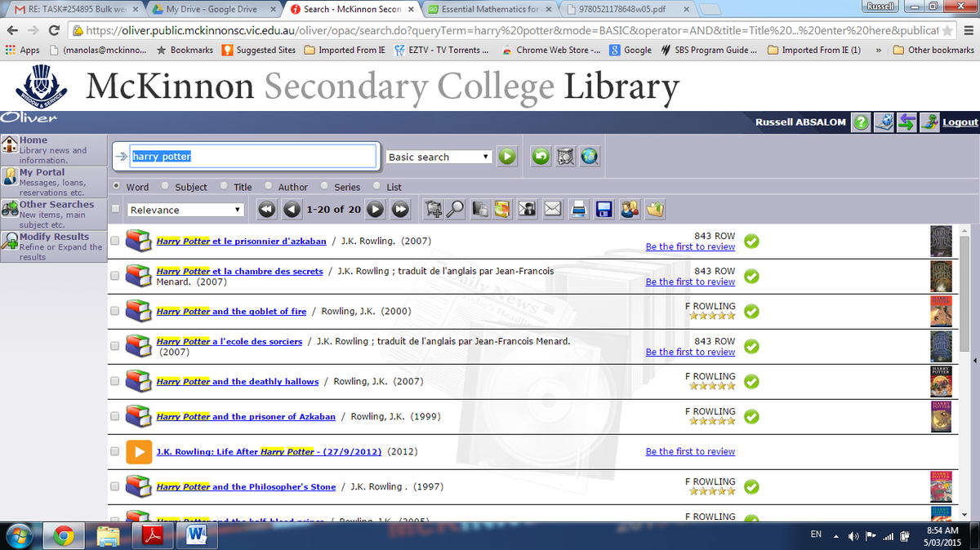Open the Relevance sort order dropdown
Viewport: 980px width, 550px height.
coord(186,210)
